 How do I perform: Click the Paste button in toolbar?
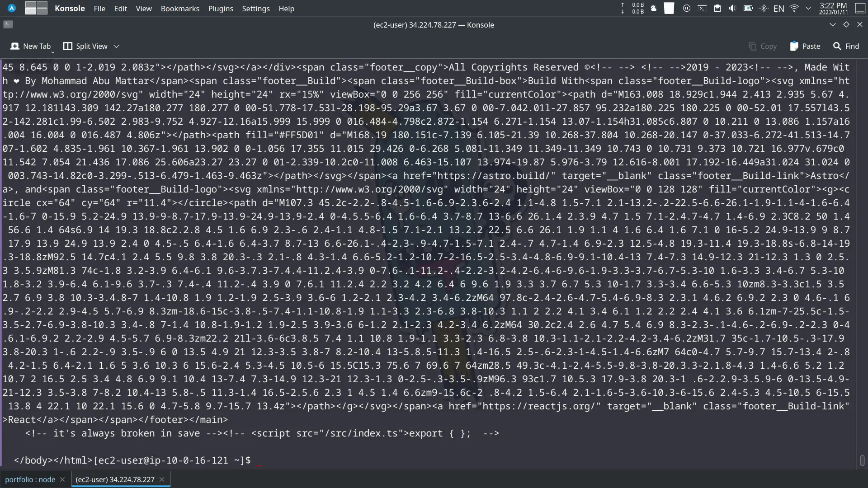pyautogui.click(x=805, y=46)
